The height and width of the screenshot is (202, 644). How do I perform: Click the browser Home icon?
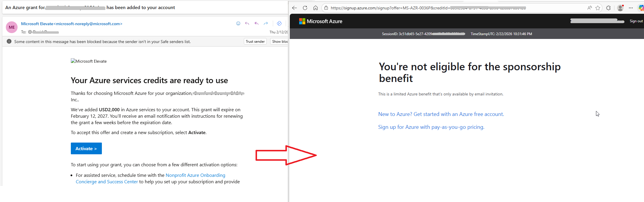click(x=316, y=8)
